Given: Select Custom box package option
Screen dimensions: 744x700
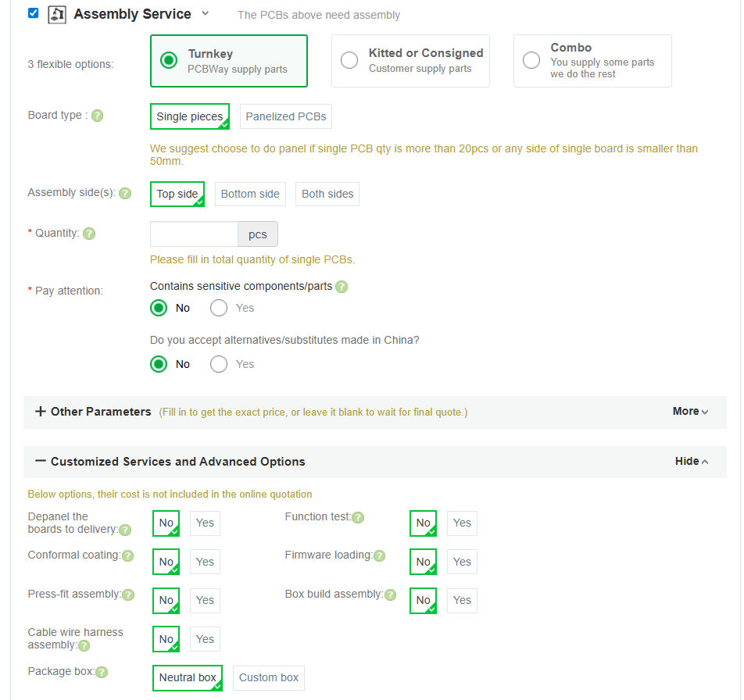Looking at the screenshot, I should coord(269,677).
